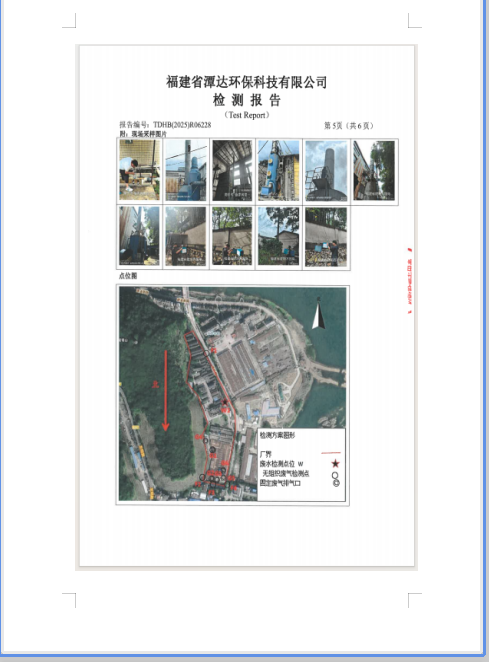
Task: Open the first photo in second row
Action: point(139,236)
